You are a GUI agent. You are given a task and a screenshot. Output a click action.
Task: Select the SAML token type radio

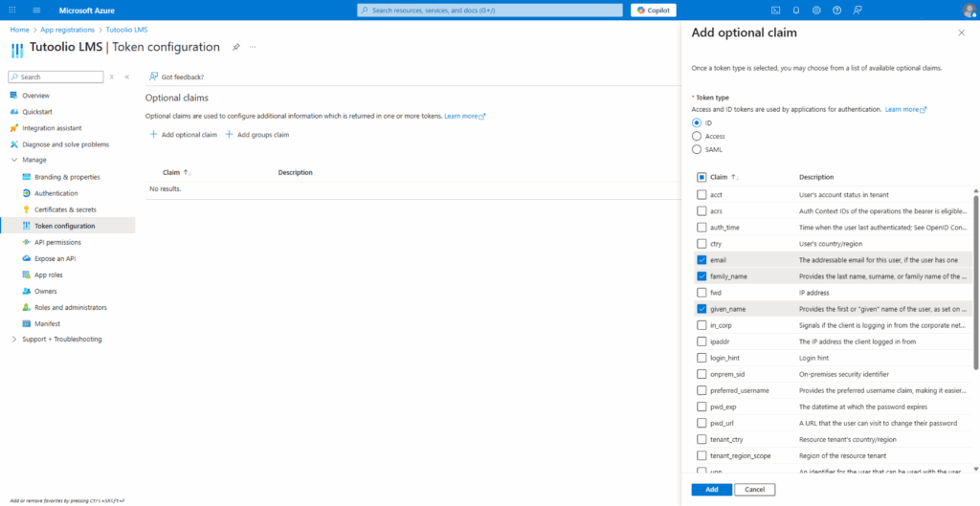click(696, 149)
